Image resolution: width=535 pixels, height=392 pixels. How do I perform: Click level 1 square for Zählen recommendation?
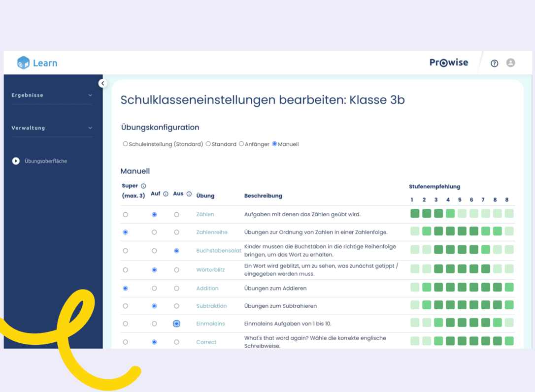point(414,214)
